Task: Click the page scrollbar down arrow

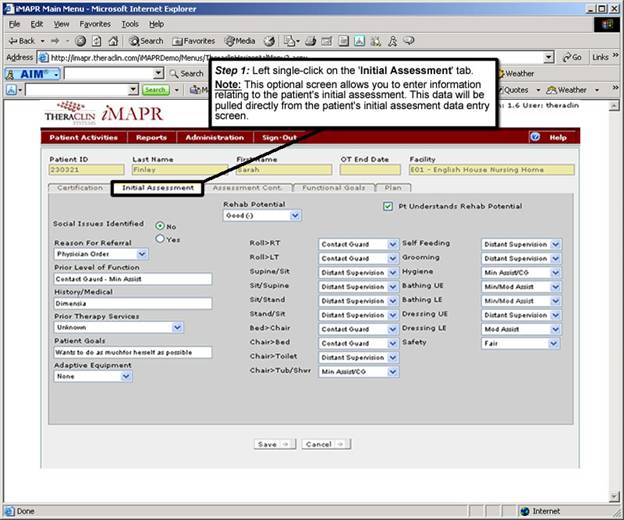Action: [x=614, y=496]
